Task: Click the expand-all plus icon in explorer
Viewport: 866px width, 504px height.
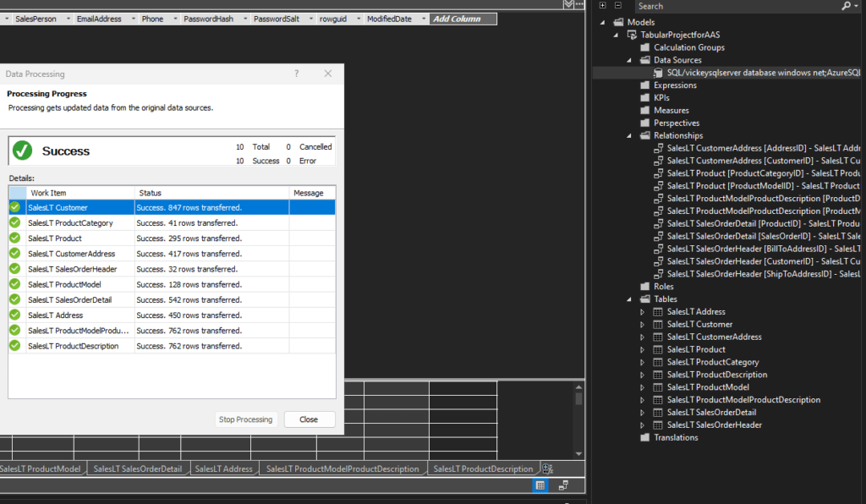Action: point(602,6)
